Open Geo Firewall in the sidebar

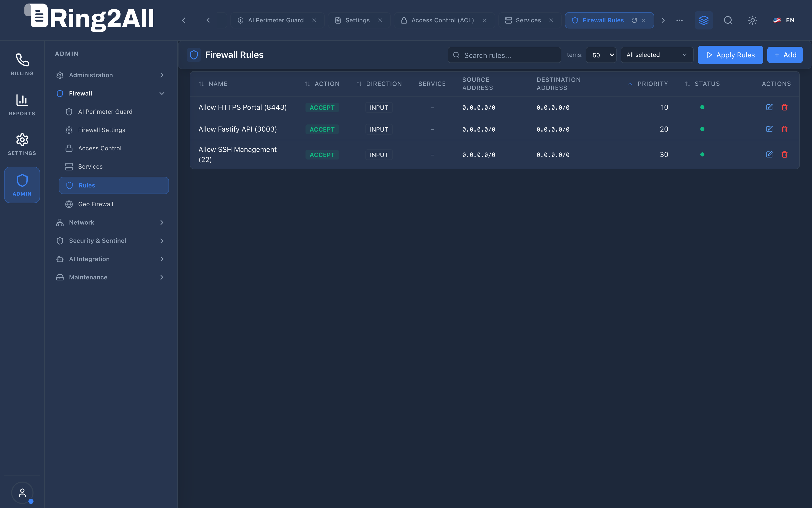114,204
